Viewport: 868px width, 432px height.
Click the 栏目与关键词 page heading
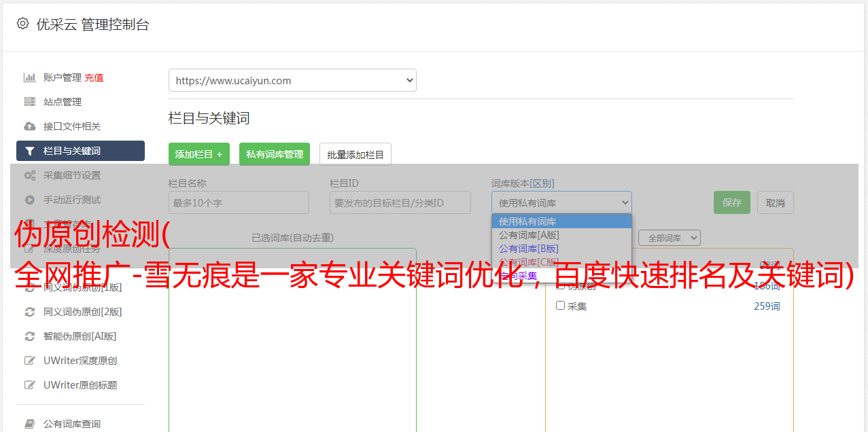(209, 118)
